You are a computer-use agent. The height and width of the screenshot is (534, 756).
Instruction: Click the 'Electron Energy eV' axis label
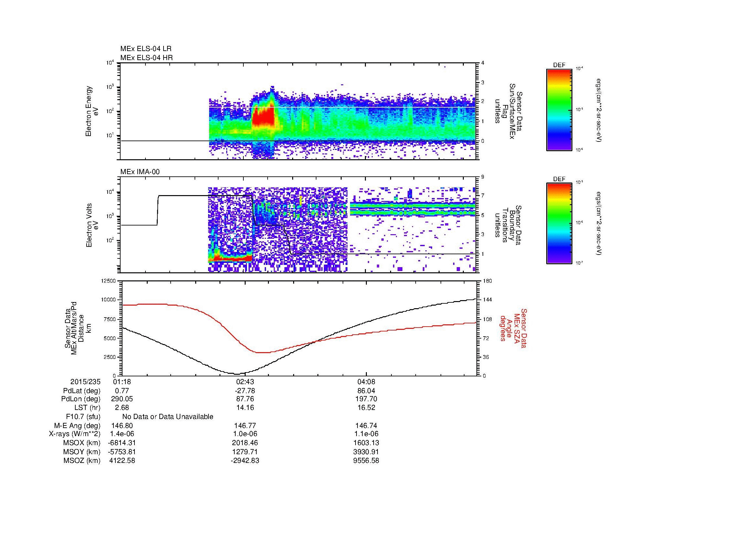(92, 111)
